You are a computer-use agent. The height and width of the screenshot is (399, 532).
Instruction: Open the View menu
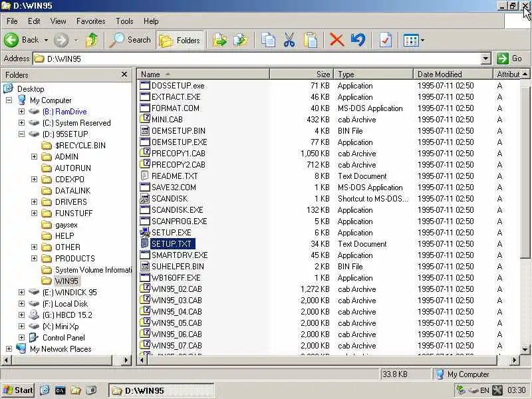click(x=58, y=21)
